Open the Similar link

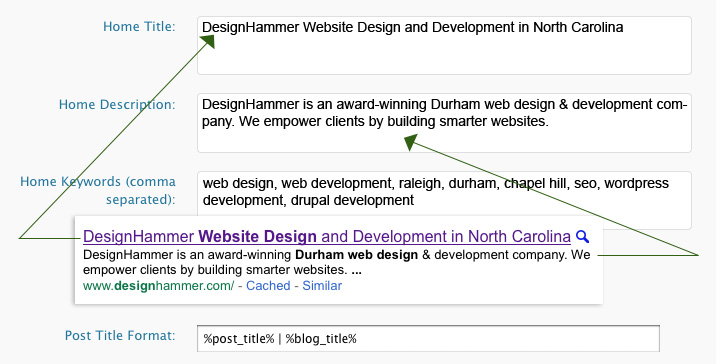point(322,286)
